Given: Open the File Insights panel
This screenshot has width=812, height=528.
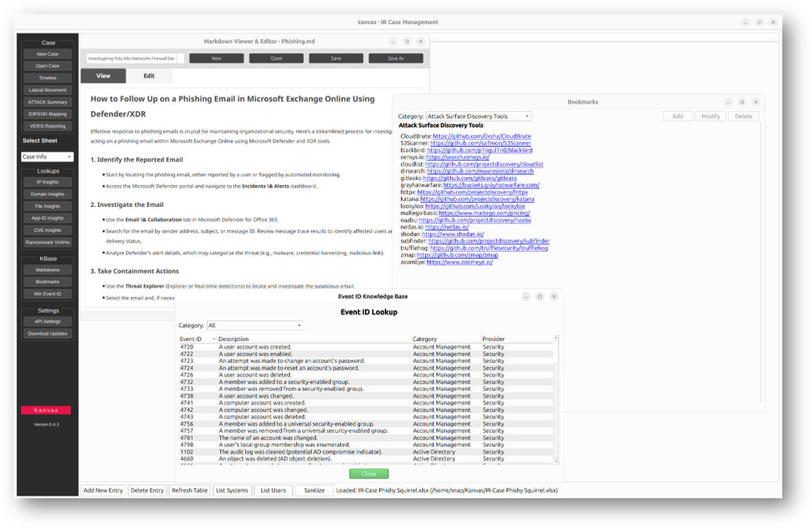Looking at the screenshot, I should (x=47, y=205).
